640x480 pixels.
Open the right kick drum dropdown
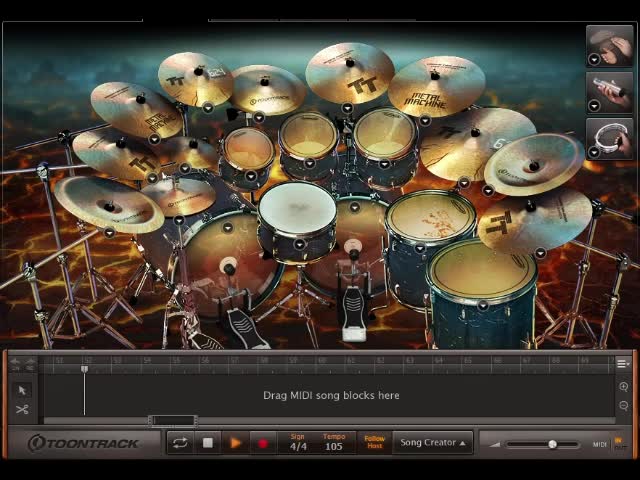coord(354,207)
